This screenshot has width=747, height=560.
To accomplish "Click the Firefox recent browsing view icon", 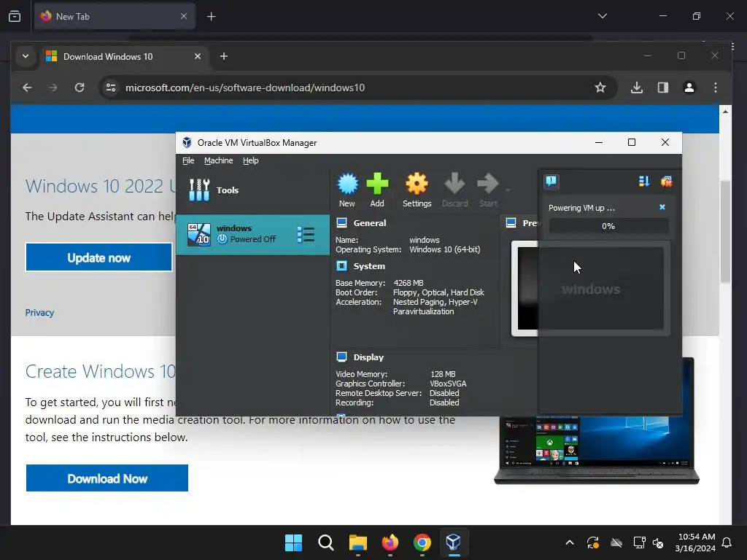I will (x=15, y=16).
